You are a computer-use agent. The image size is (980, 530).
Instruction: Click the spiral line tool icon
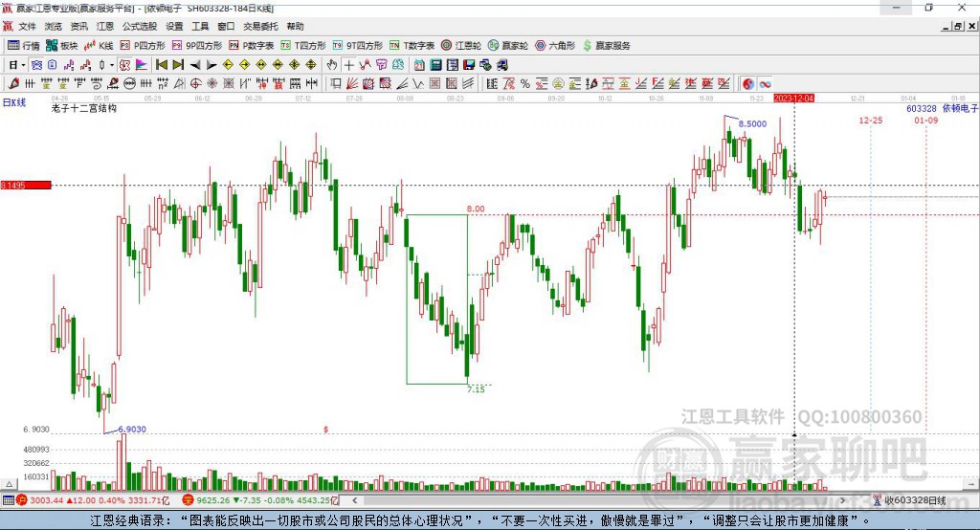click(x=97, y=83)
